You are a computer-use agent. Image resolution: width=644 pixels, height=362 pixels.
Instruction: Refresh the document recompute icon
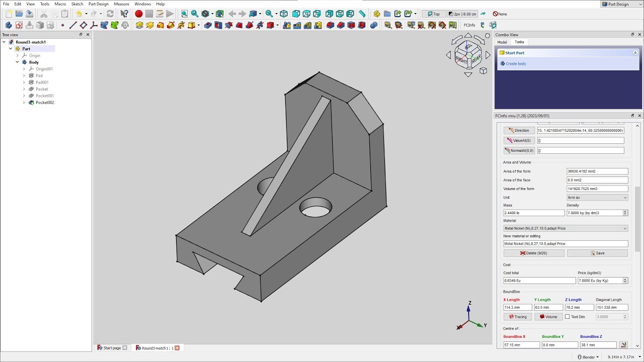point(110,14)
